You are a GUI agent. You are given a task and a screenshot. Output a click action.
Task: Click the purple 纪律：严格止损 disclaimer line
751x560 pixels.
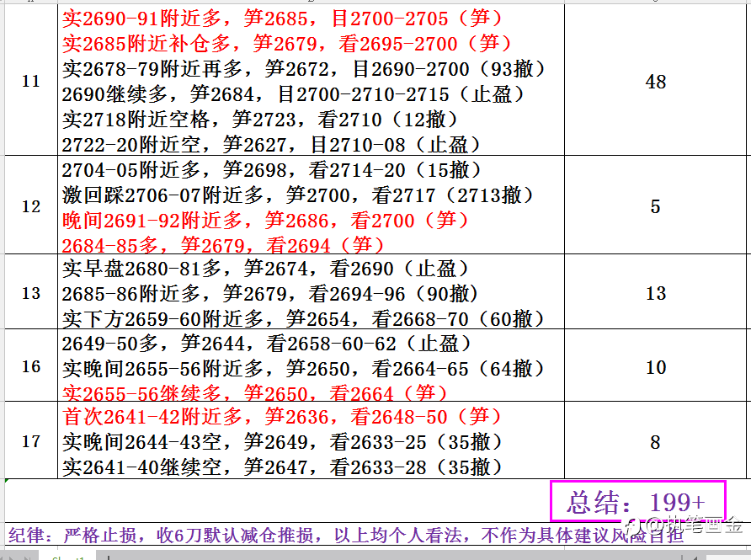click(345, 535)
